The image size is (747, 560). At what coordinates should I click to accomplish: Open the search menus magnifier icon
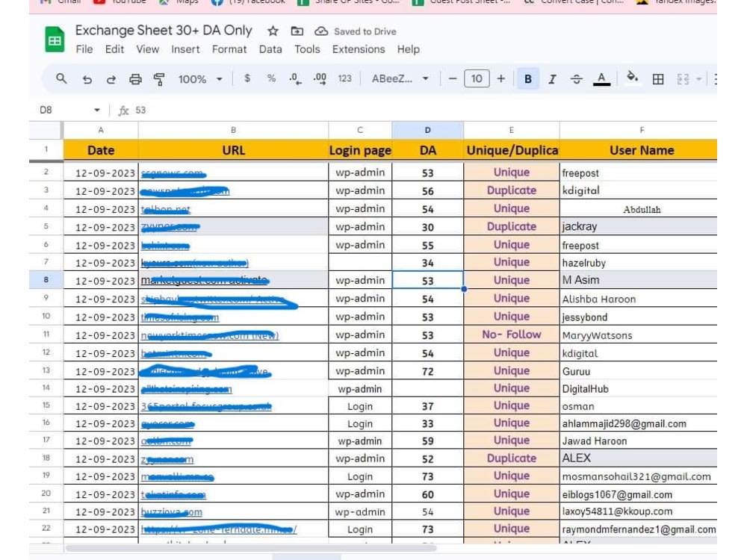pyautogui.click(x=61, y=78)
